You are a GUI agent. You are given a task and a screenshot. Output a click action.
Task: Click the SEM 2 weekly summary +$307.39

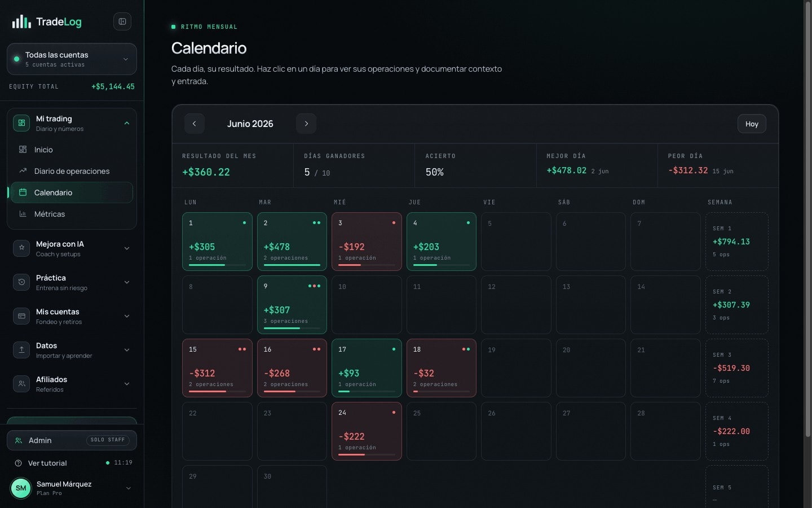click(736, 305)
